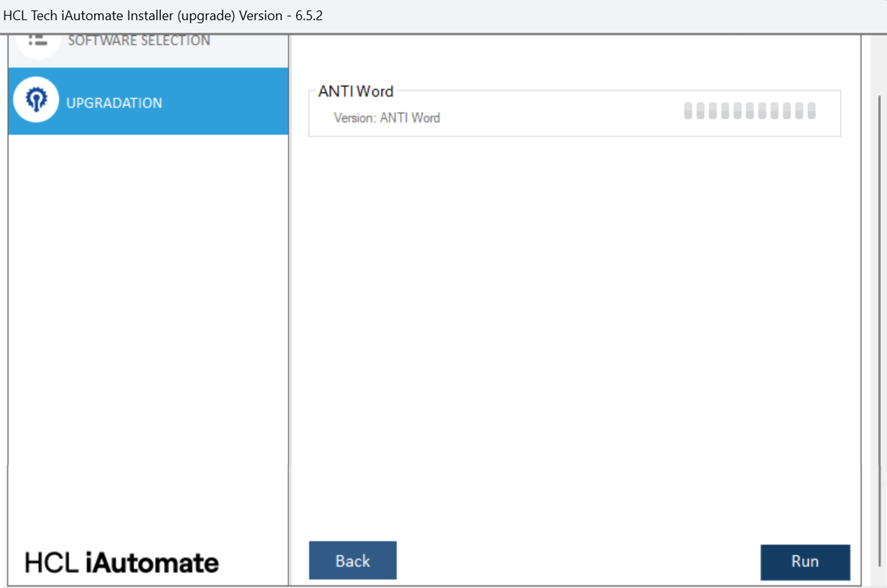The width and height of the screenshot is (887, 588).
Task: Click the 'Version: ANTI Word' label
Action: click(387, 118)
